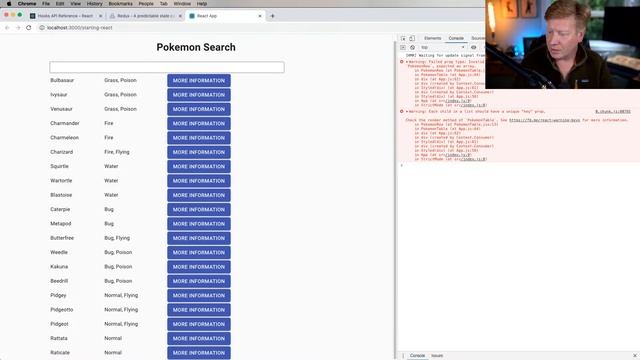
Task: Click More Information for Charmeleon
Action: point(199,138)
